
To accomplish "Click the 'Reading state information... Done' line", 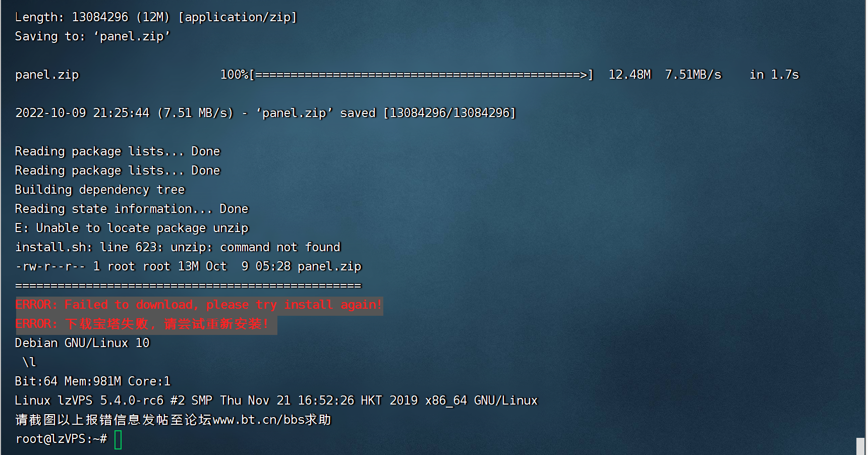I will tap(132, 209).
